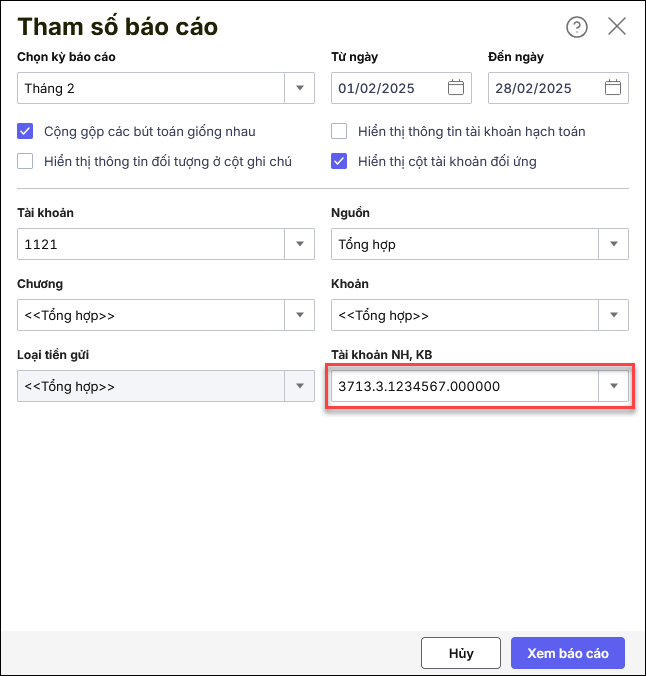Open the Tài khoản dropdown arrow

[x=300, y=244]
